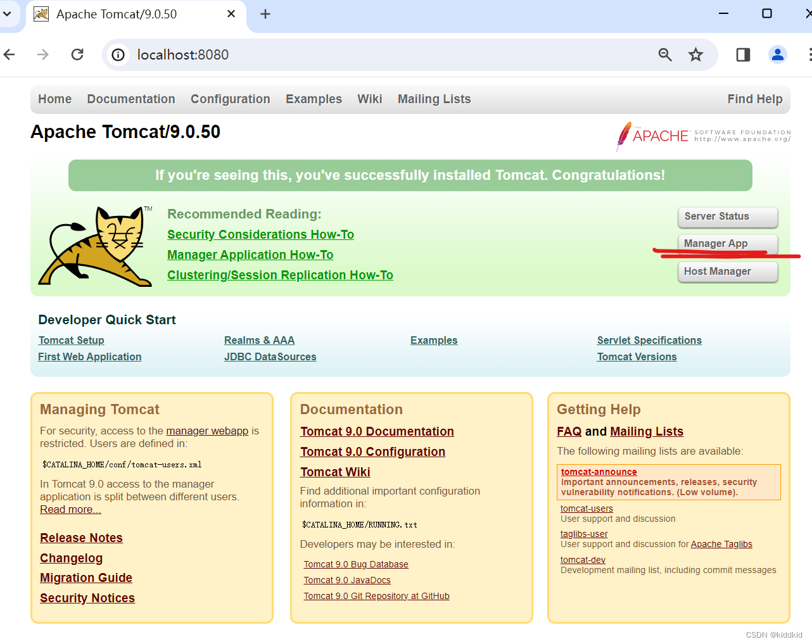Open Tomcat 9.0 Documentation link
Viewport: 812px width, 644px height.
click(377, 431)
